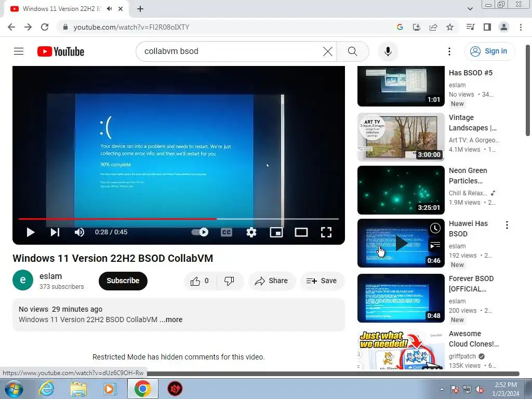532x399 pixels.
Task: Run the search with the magnifier button
Action: 353,51
